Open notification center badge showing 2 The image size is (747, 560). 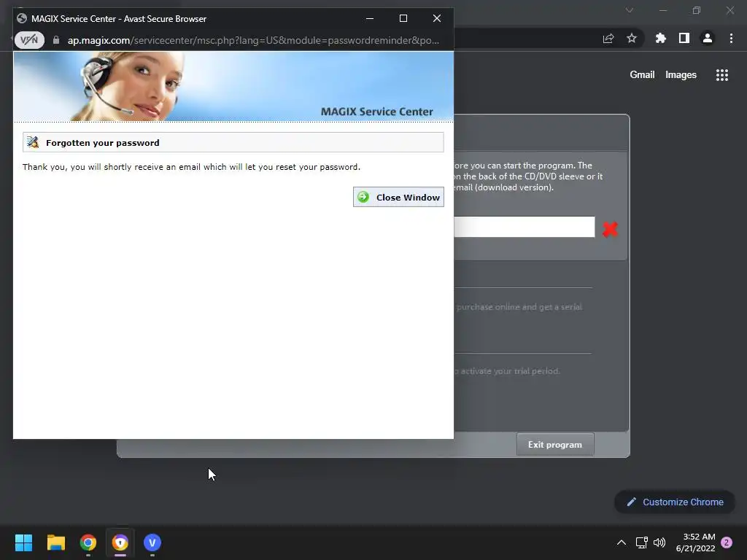click(x=727, y=542)
